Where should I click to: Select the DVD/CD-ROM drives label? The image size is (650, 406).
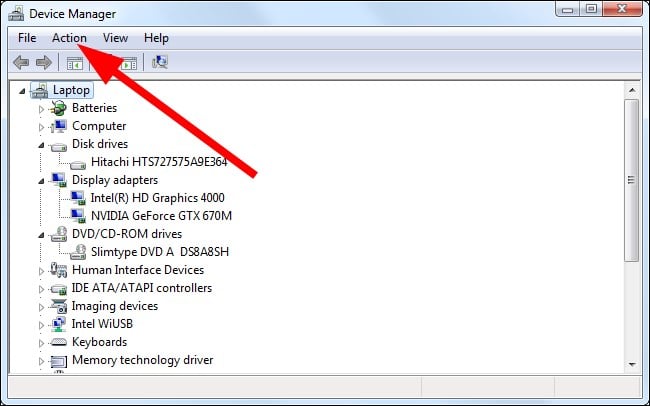127,234
